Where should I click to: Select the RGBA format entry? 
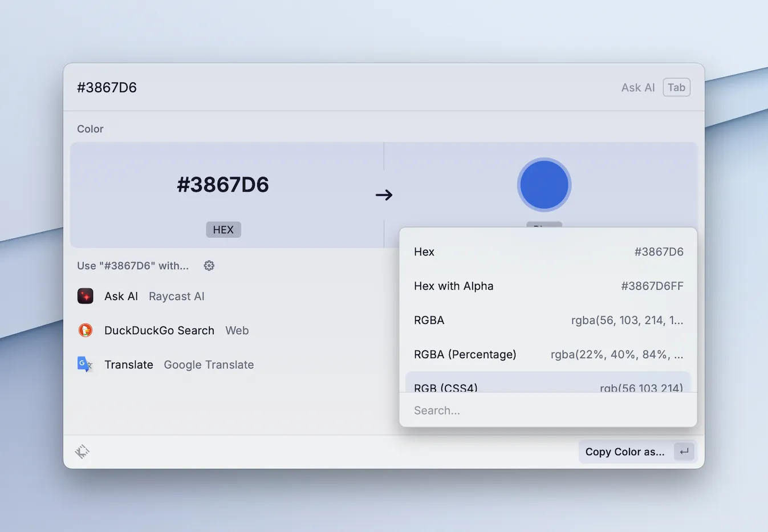point(548,320)
